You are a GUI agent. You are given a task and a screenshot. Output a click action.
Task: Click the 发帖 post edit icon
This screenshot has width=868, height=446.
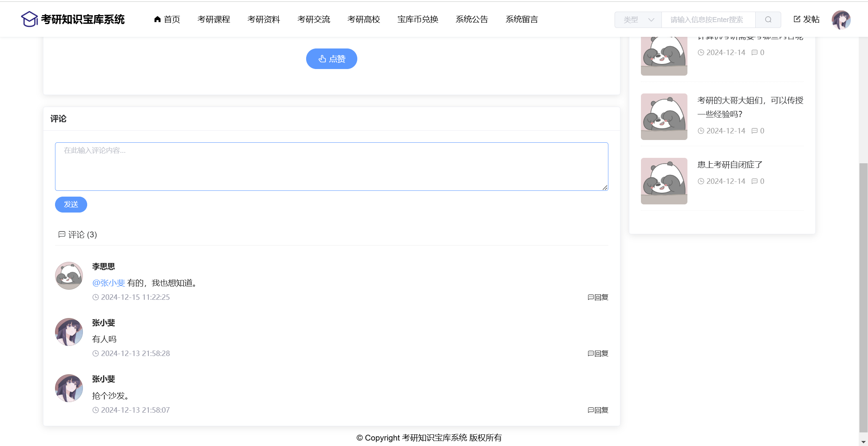pos(797,19)
